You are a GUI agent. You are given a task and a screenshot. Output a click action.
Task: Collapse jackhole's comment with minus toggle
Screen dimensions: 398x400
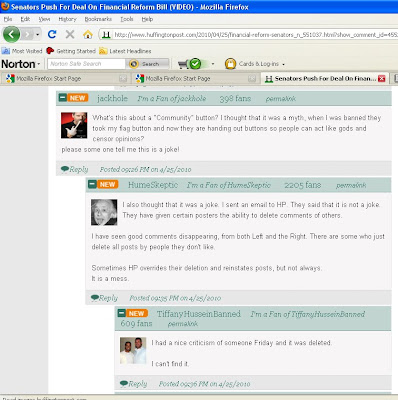click(63, 98)
